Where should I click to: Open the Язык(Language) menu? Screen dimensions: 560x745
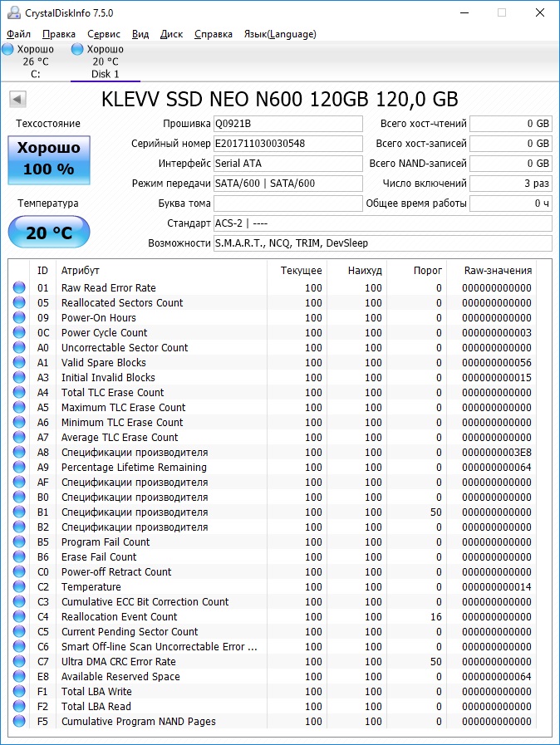pos(280,34)
